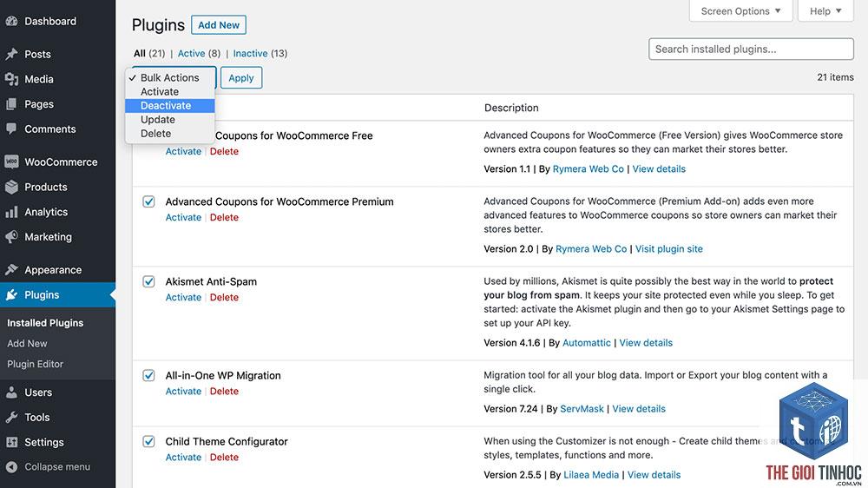Open the Dashboard via its sidebar icon
The height and width of the screenshot is (488, 868).
click(x=11, y=21)
